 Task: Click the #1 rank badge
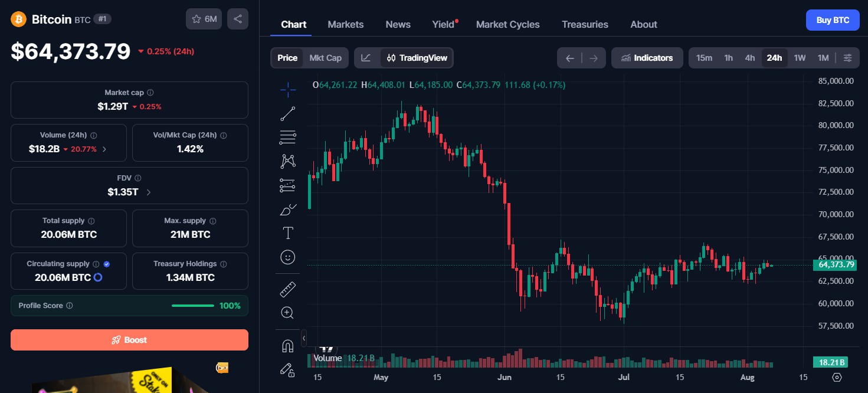tap(102, 19)
